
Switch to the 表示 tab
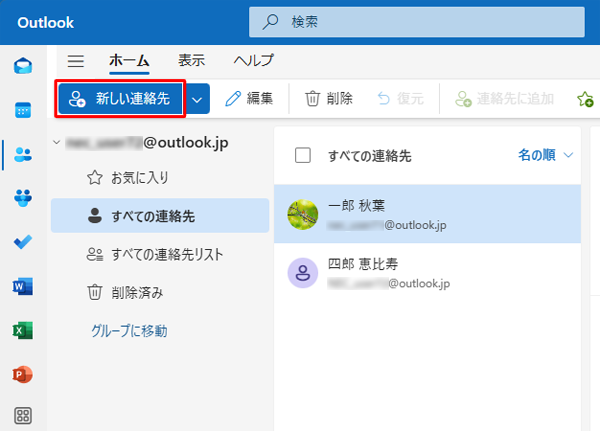[191, 60]
